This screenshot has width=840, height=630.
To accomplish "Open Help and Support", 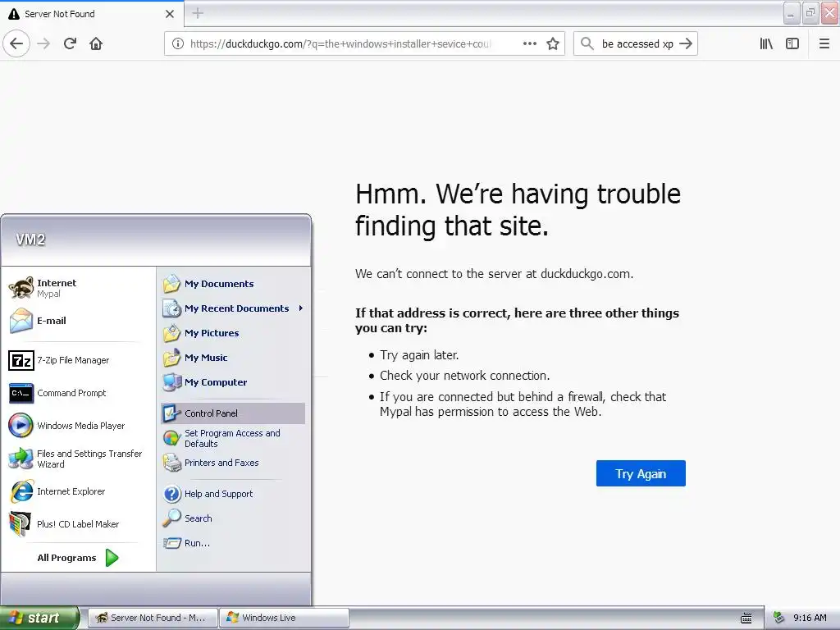I will (233, 494).
